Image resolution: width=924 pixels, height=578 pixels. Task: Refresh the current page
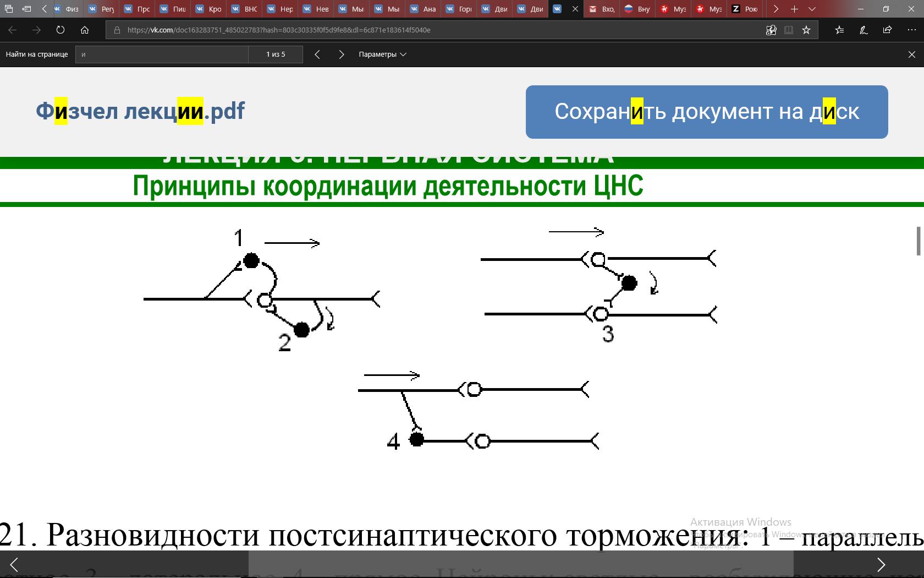[61, 30]
